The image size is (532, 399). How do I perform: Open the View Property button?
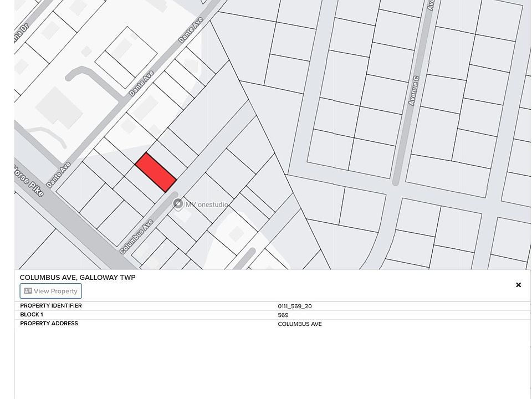(x=50, y=291)
